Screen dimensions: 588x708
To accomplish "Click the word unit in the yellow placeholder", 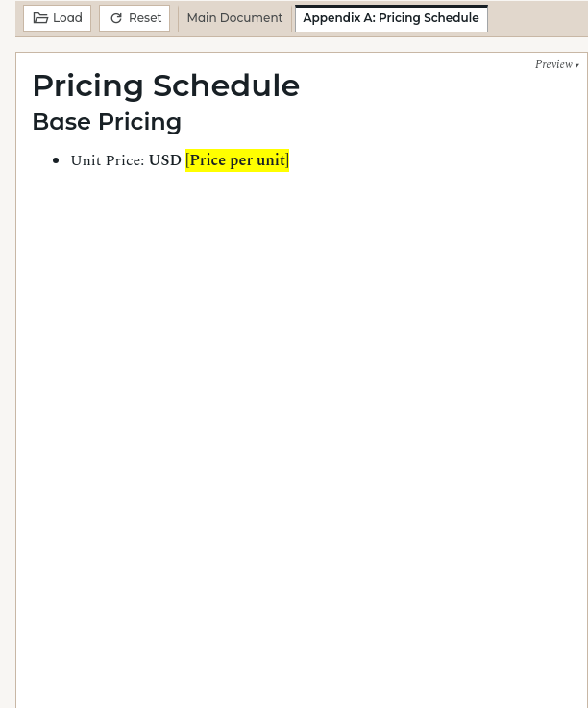I will [269, 160].
